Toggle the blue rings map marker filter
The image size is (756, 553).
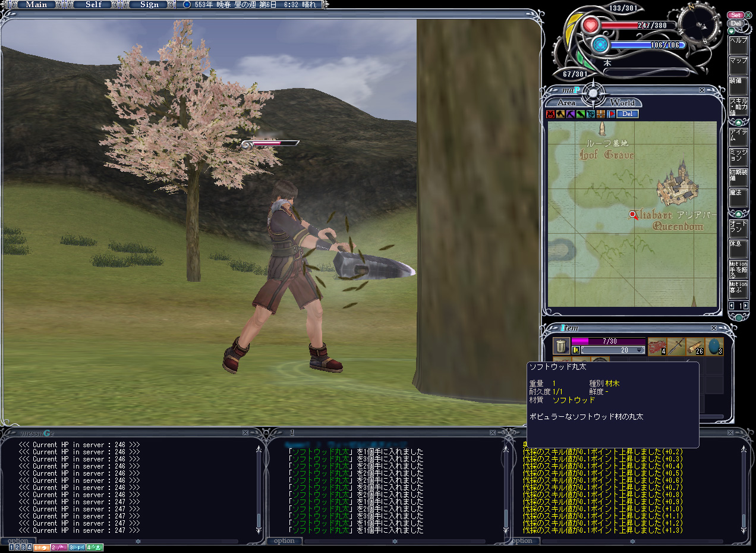pos(590,114)
